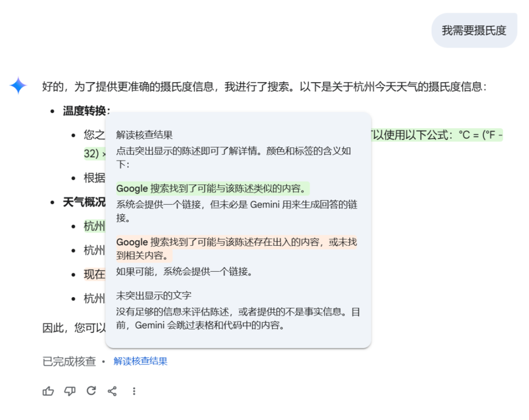Regenerate the response with the redo icon
Image resolution: width=529 pixels, height=420 pixels.
tap(91, 391)
